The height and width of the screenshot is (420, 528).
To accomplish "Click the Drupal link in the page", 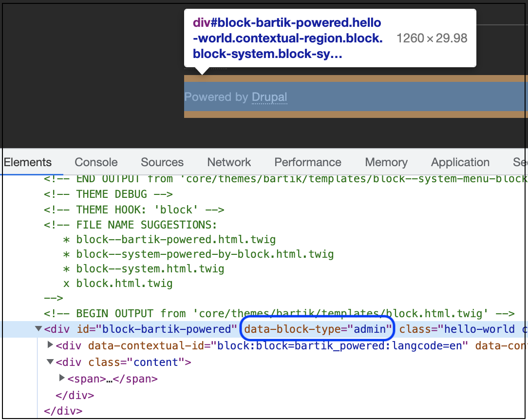I will click(x=269, y=97).
